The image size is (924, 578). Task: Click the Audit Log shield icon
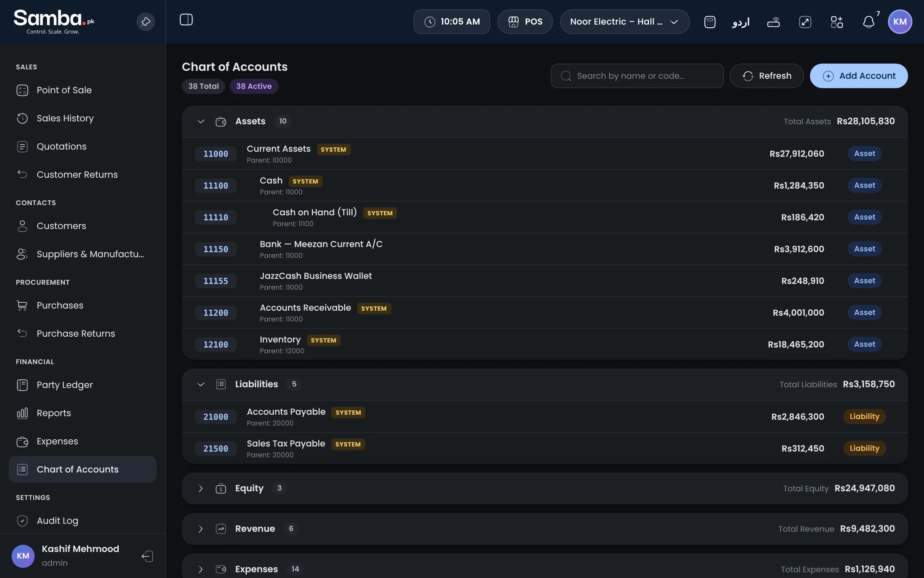tap(22, 521)
